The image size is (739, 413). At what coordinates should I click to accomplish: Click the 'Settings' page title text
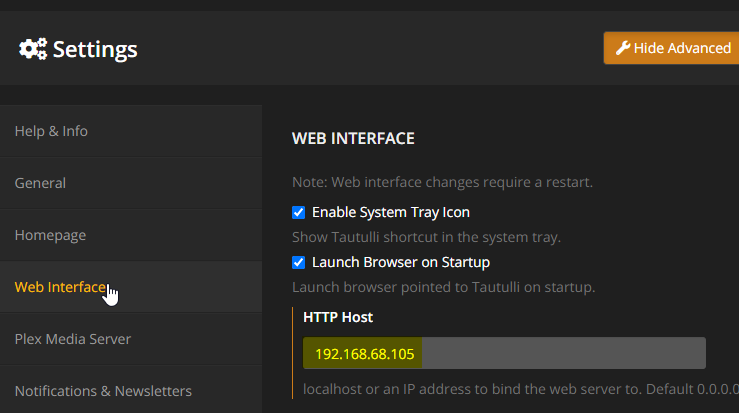coord(95,50)
